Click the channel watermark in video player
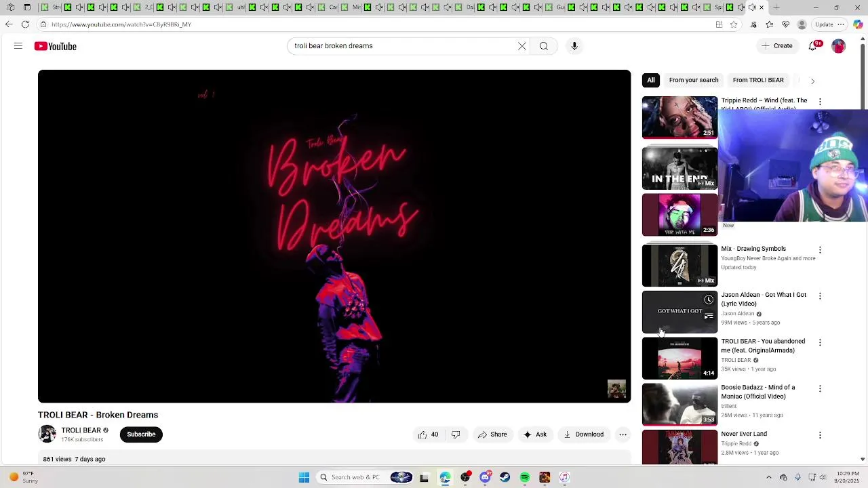The image size is (868, 488). (x=616, y=389)
